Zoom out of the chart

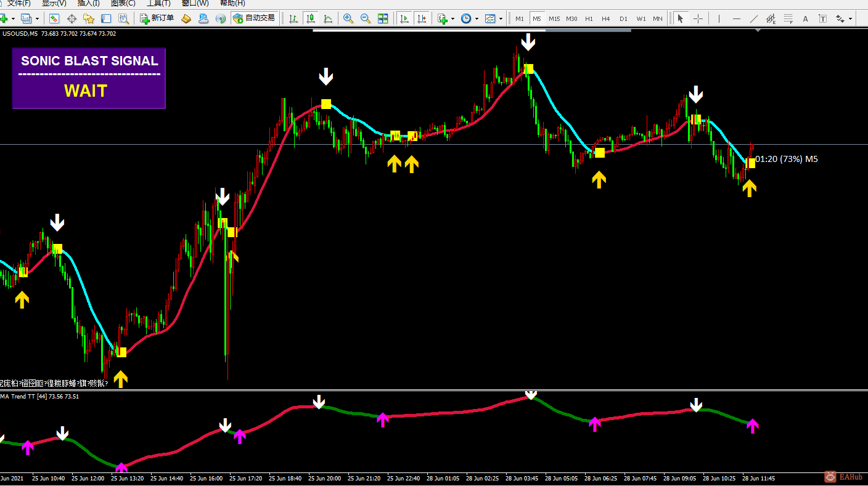(366, 18)
